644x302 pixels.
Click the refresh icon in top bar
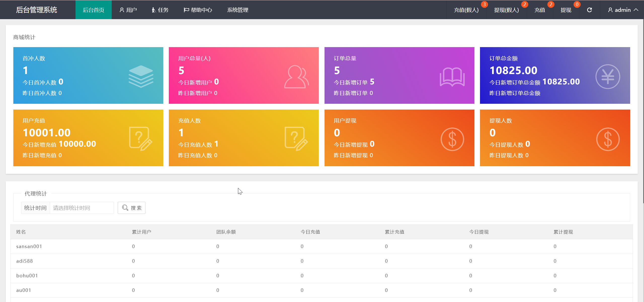(589, 10)
